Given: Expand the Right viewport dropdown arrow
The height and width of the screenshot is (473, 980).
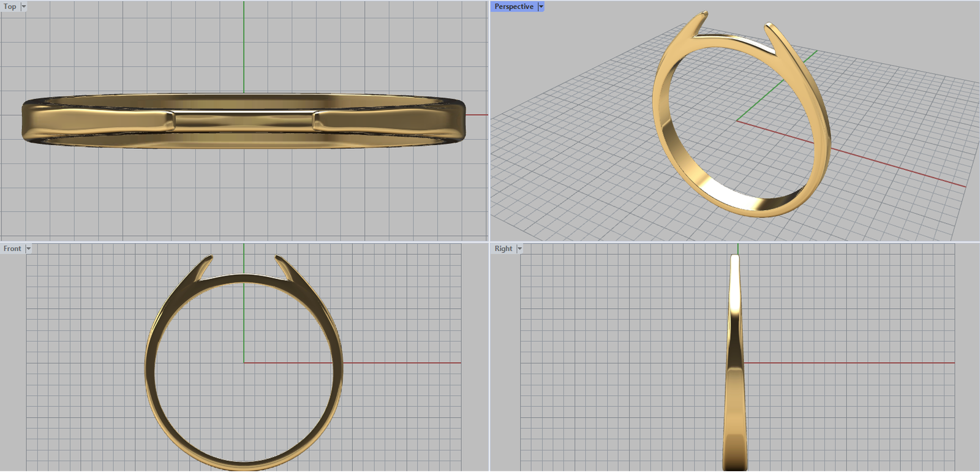Looking at the screenshot, I should tap(520, 249).
